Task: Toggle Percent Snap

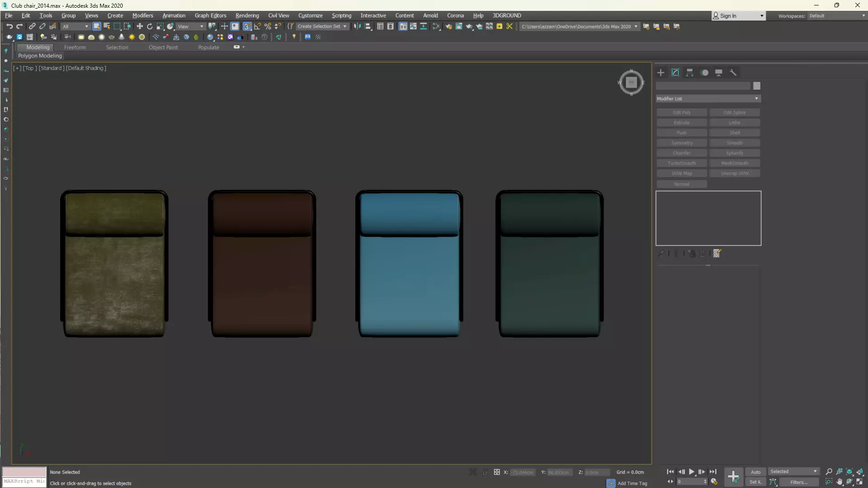Action: [x=268, y=26]
